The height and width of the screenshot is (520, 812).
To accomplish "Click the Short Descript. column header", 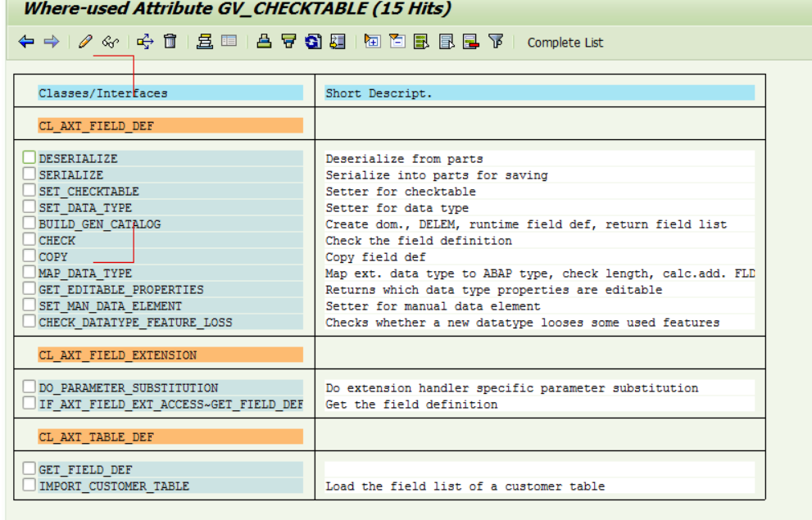I will pos(540,93).
